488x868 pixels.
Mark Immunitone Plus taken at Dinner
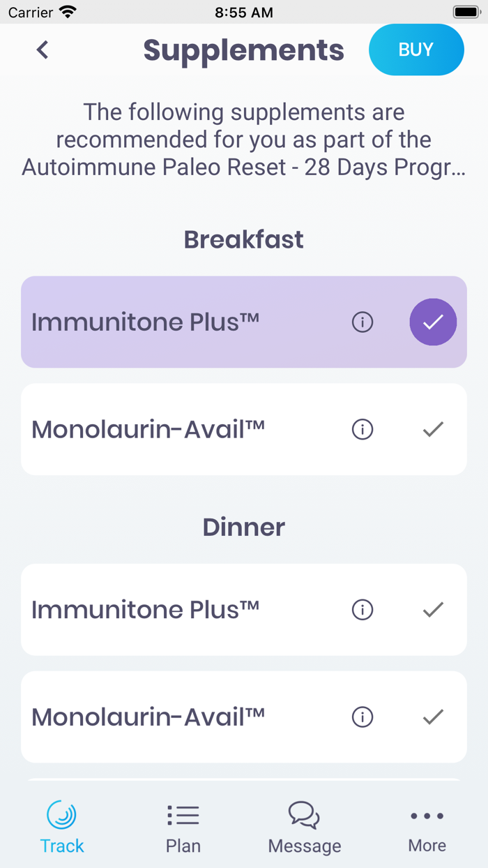tap(432, 610)
